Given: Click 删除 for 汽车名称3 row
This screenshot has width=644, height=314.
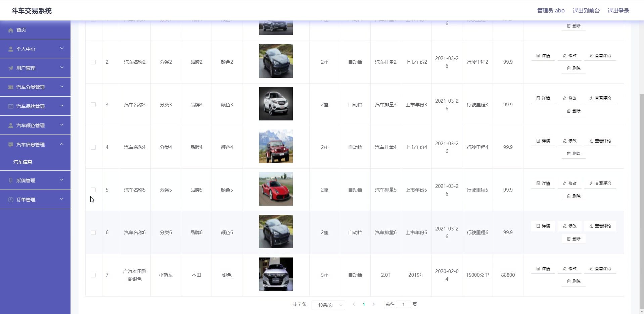Looking at the screenshot, I should pos(573,111).
